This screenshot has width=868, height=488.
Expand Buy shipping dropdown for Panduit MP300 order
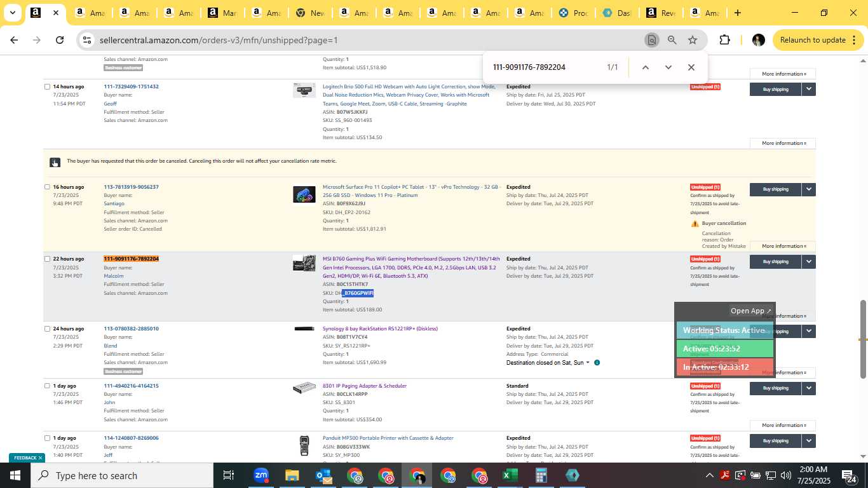(x=808, y=441)
